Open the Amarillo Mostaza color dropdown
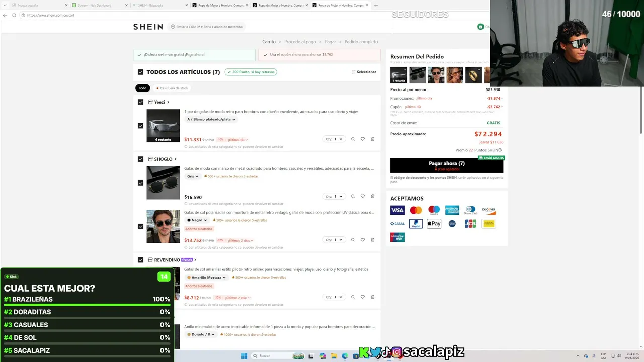This screenshot has width=644, height=362. pyautogui.click(x=206, y=277)
